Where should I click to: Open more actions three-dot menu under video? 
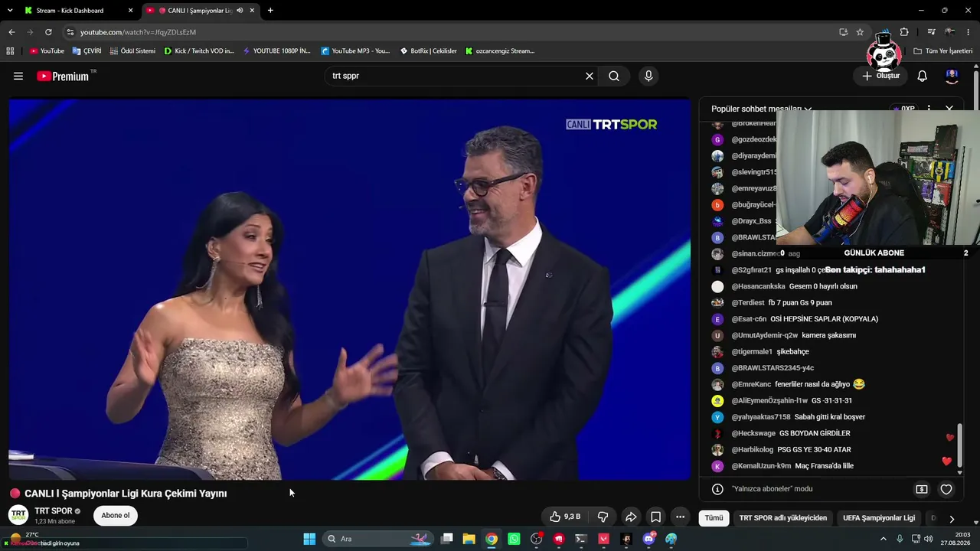click(x=680, y=517)
